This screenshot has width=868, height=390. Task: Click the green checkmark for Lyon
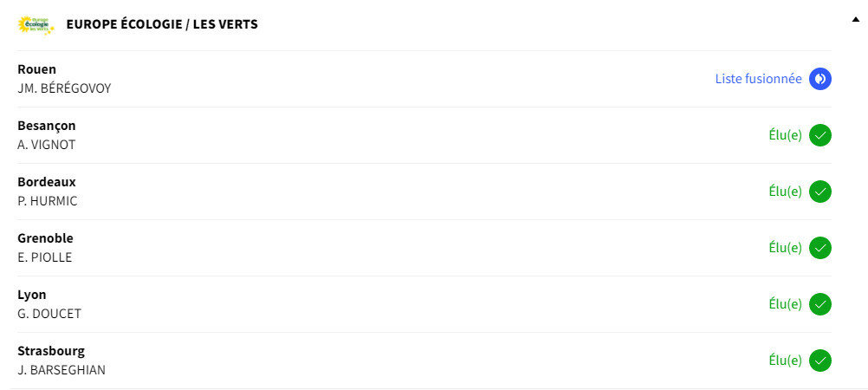pos(819,304)
